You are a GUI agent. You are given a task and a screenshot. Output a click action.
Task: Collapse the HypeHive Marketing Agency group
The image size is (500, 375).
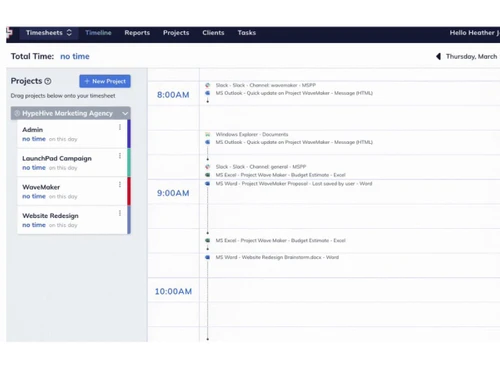(125, 113)
